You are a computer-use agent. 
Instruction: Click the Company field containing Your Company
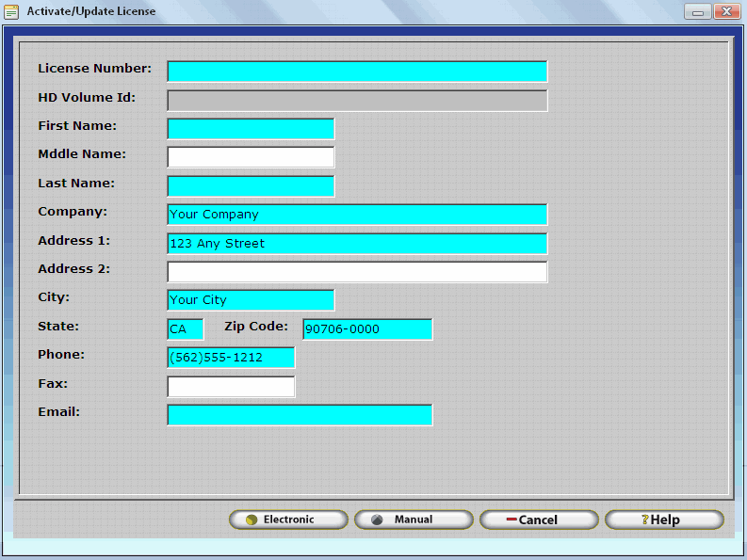tap(357, 215)
